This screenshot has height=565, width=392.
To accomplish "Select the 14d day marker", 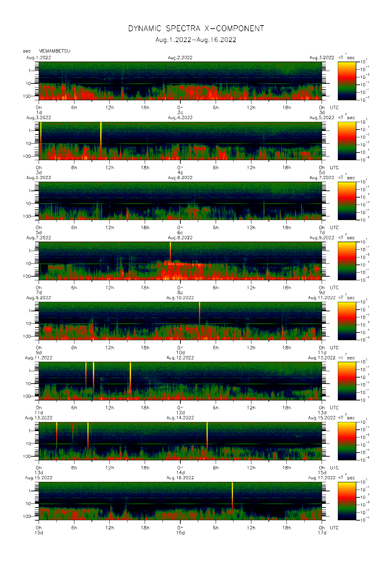I will [x=180, y=473].
